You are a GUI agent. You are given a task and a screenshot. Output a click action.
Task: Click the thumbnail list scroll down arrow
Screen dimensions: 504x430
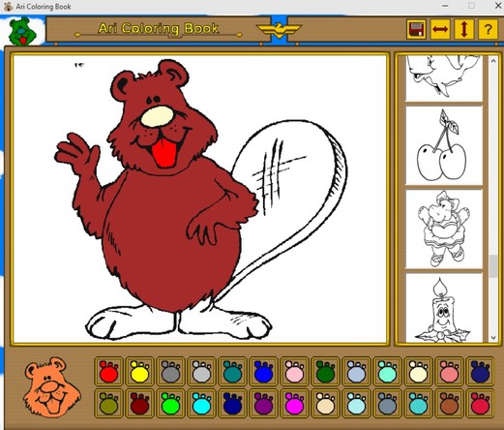(x=493, y=338)
